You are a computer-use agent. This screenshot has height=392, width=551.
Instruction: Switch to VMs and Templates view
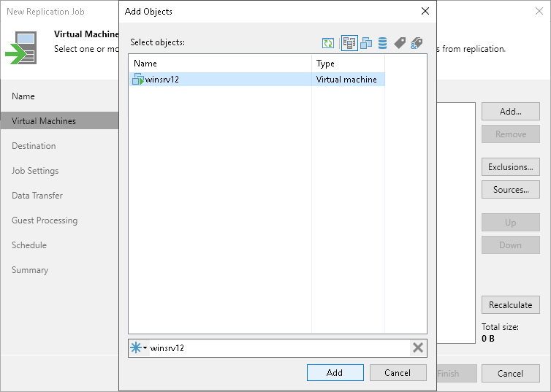tap(366, 43)
